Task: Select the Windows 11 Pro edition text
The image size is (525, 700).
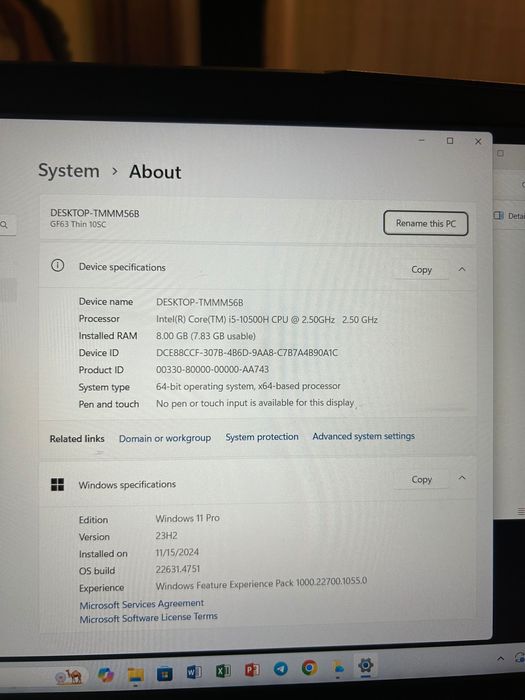Action: 188,518
